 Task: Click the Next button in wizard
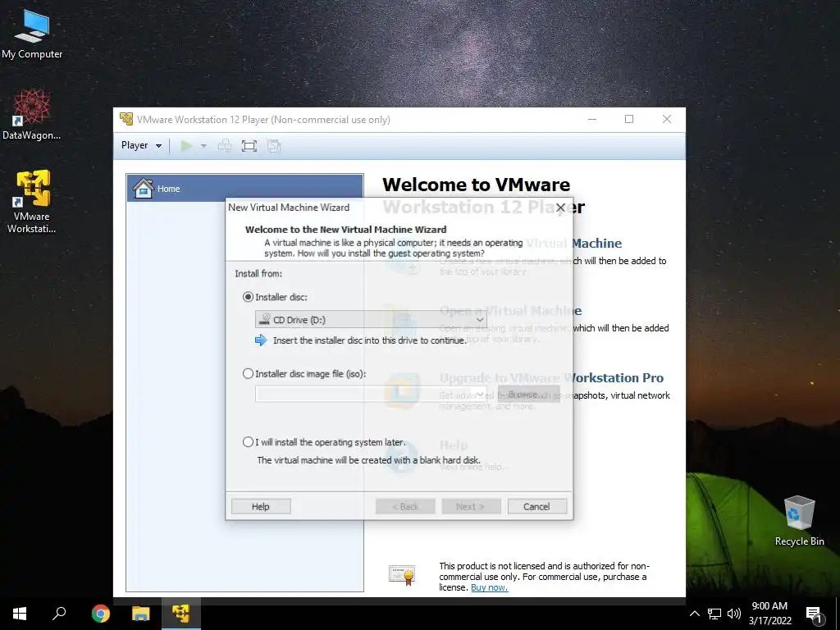click(471, 506)
